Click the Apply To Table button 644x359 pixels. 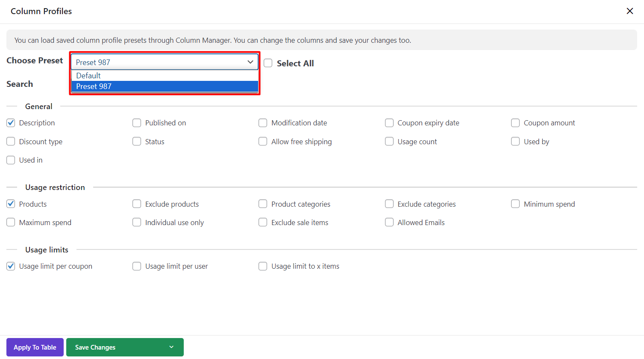[35, 347]
